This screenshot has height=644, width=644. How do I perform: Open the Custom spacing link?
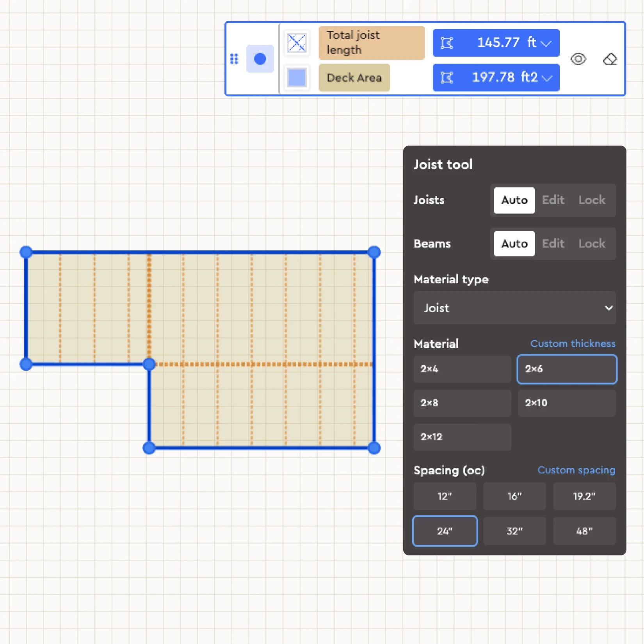[576, 470]
